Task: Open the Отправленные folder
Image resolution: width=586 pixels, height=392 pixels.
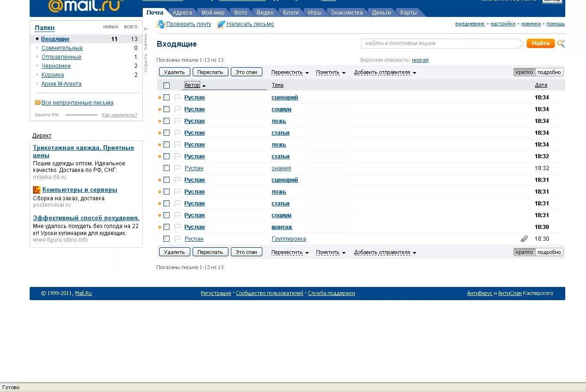Action: pyautogui.click(x=61, y=57)
